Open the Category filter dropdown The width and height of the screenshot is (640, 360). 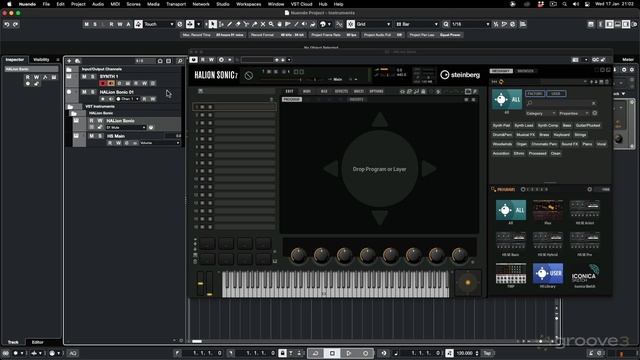click(540, 113)
